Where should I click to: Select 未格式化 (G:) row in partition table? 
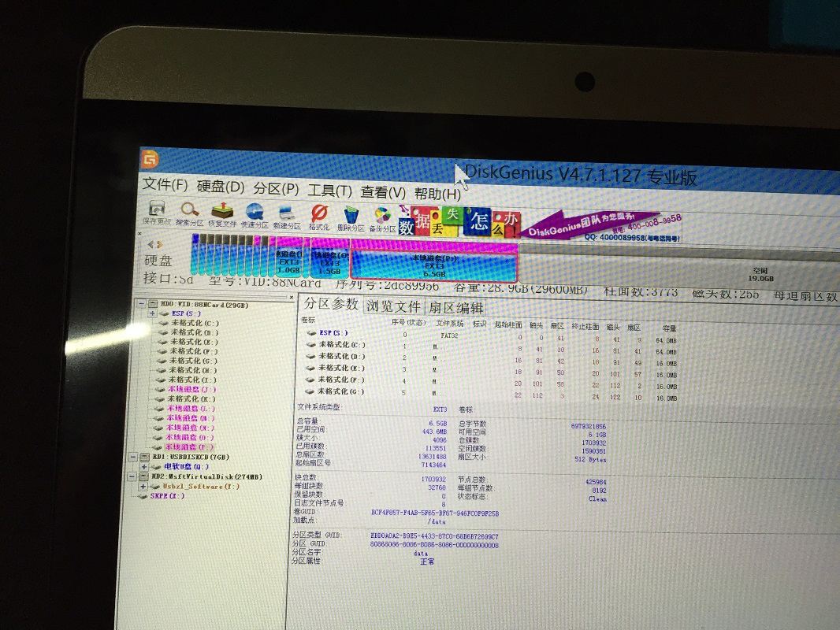(x=491, y=394)
